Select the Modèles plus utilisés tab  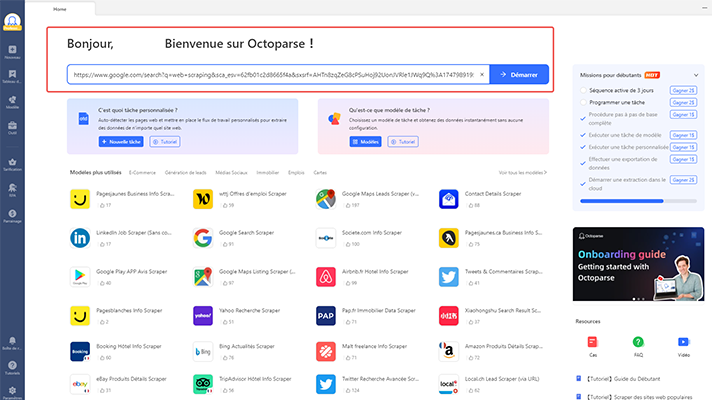click(x=95, y=173)
